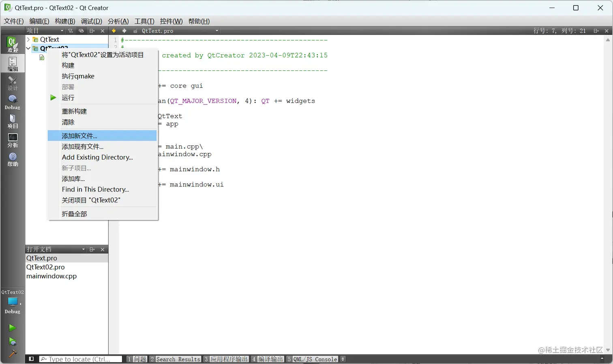The width and height of the screenshot is (613, 364).
Task: Open the 打开文档 panel dropdown
Action: coord(84,249)
